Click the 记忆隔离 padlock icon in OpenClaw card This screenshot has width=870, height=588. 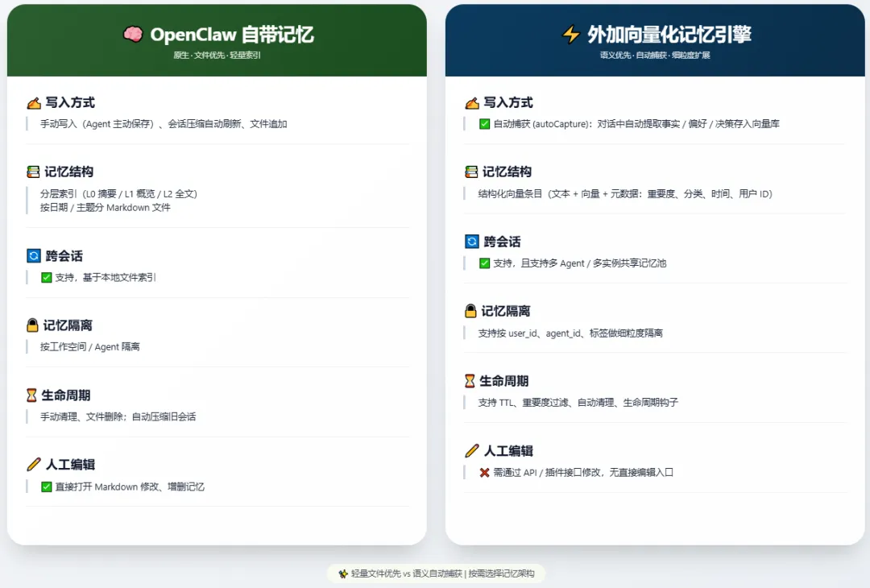[33, 325]
